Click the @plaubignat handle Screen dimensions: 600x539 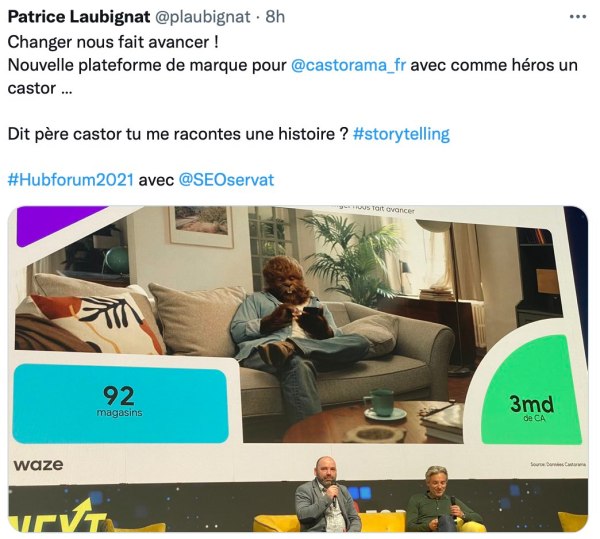tap(202, 17)
